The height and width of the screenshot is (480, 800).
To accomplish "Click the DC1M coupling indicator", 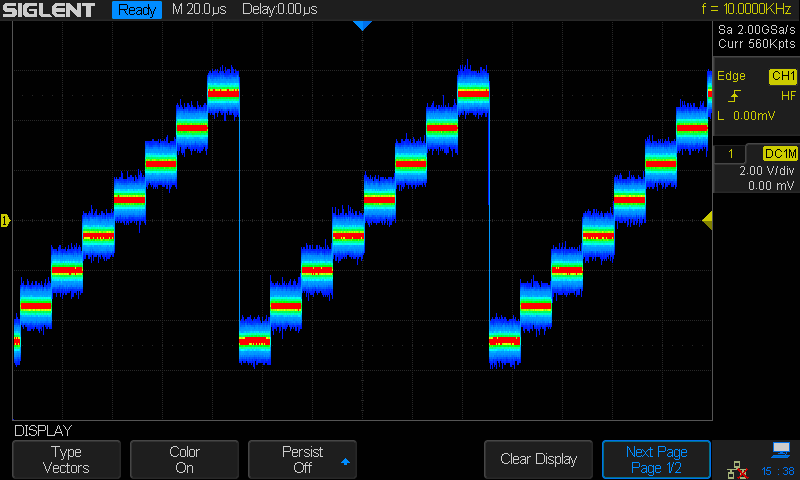I will click(x=779, y=154).
